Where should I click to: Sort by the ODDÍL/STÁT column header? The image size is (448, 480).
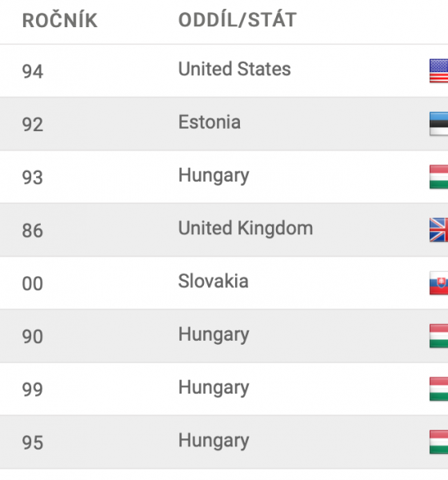click(238, 20)
